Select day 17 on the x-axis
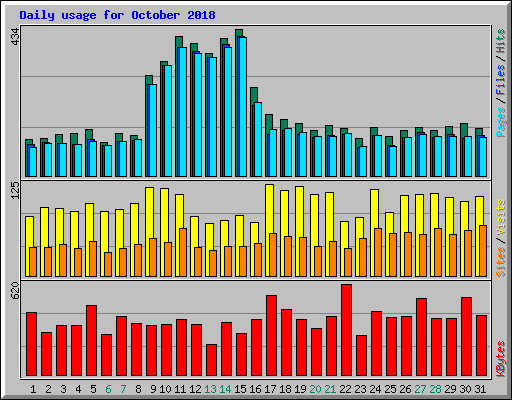 pyautogui.click(x=270, y=389)
